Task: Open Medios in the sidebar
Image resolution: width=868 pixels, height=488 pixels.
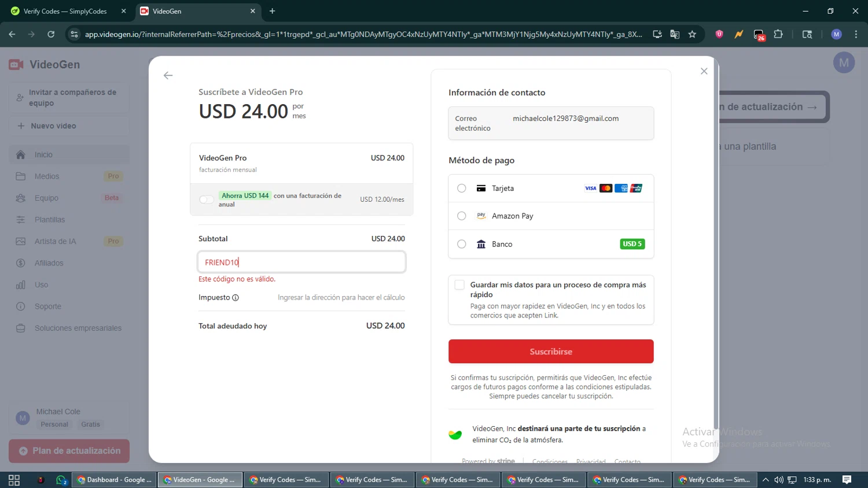Action: (69, 176)
